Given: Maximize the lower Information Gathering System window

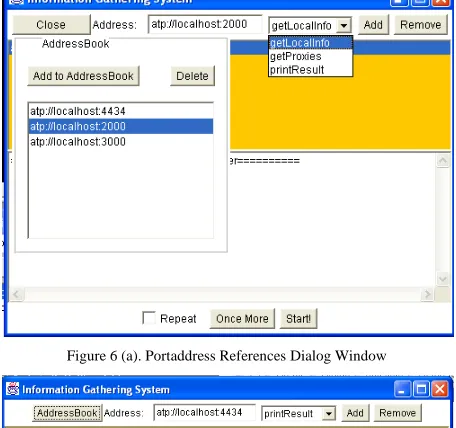Looking at the screenshot, I should pyautogui.click(x=421, y=389).
